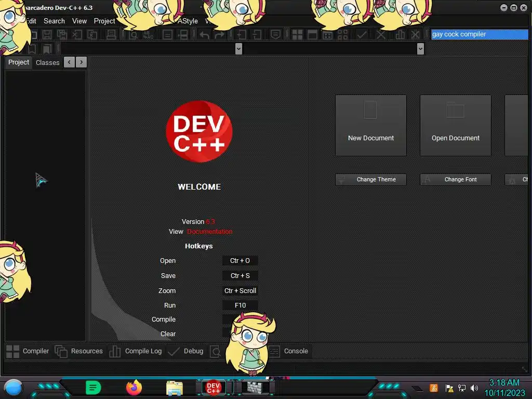Screen dimensions: 532x399
Task: Click the Stop execution X toolbar icon
Action: pos(381,34)
